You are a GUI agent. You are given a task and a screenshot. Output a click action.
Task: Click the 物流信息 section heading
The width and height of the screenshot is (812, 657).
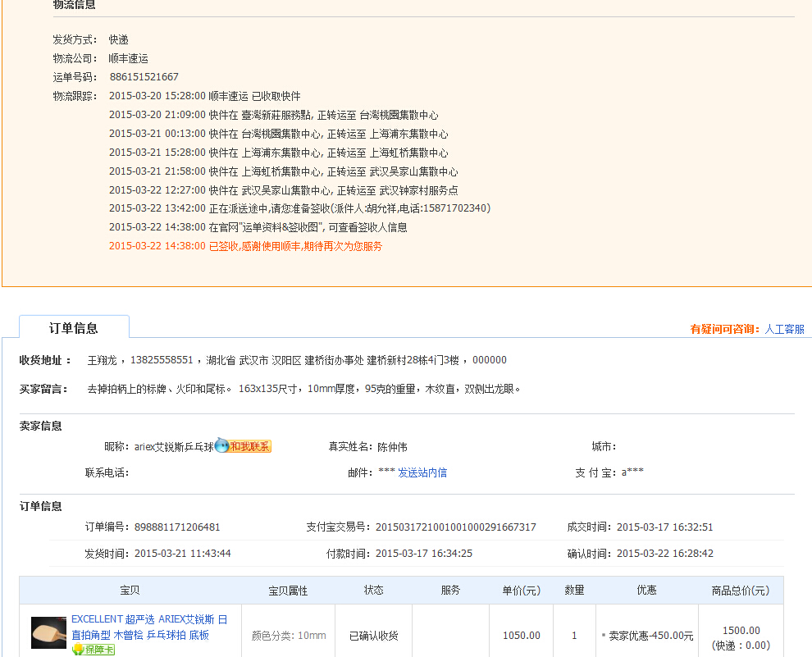74,5
